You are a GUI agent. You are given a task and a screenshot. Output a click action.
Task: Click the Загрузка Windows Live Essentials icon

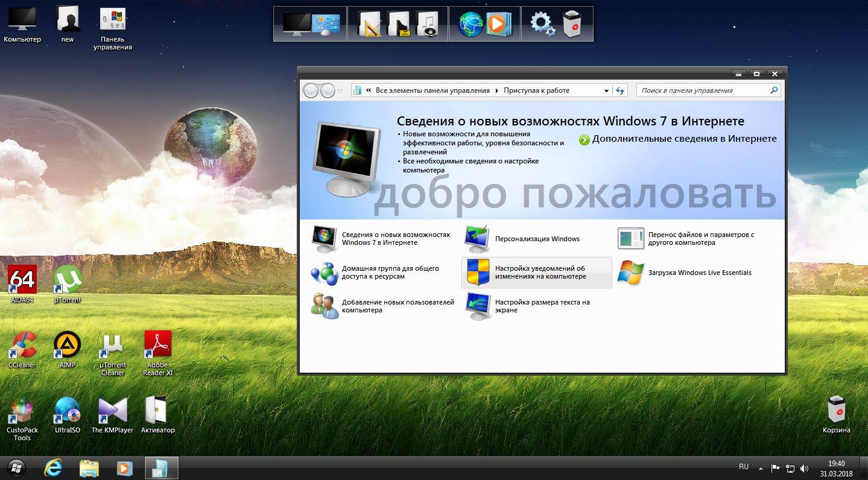click(x=631, y=273)
